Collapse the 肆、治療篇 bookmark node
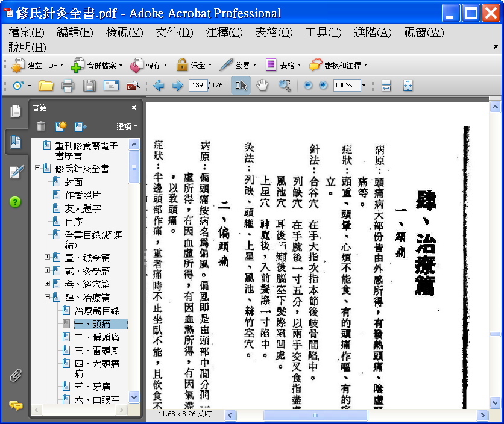The image size is (504, 424). click(47, 297)
